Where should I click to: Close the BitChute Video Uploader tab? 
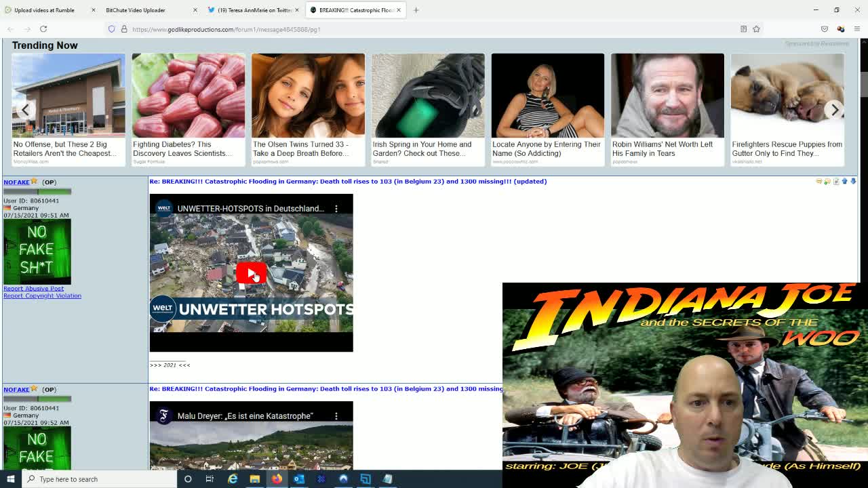[x=195, y=10]
